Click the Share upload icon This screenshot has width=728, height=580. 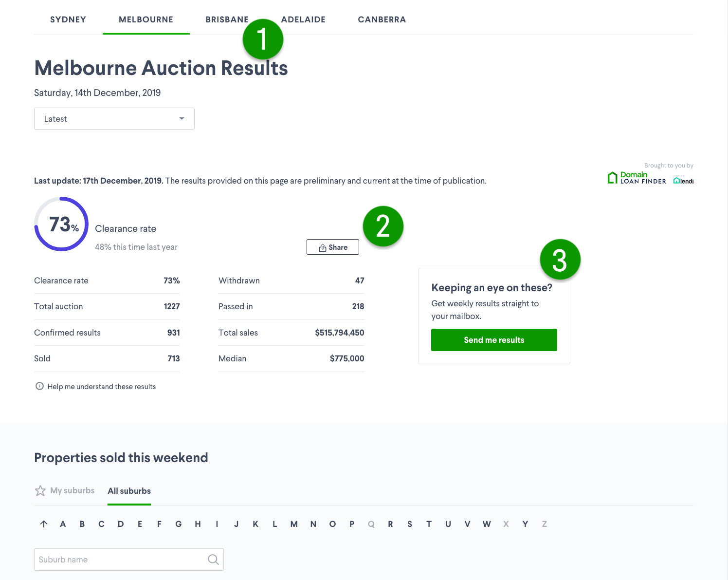click(322, 247)
